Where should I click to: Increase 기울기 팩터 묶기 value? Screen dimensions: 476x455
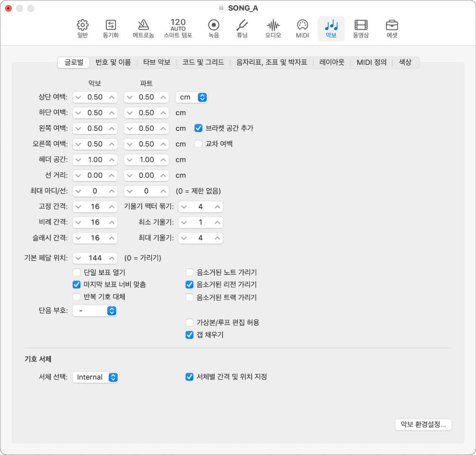coord(217,207)
